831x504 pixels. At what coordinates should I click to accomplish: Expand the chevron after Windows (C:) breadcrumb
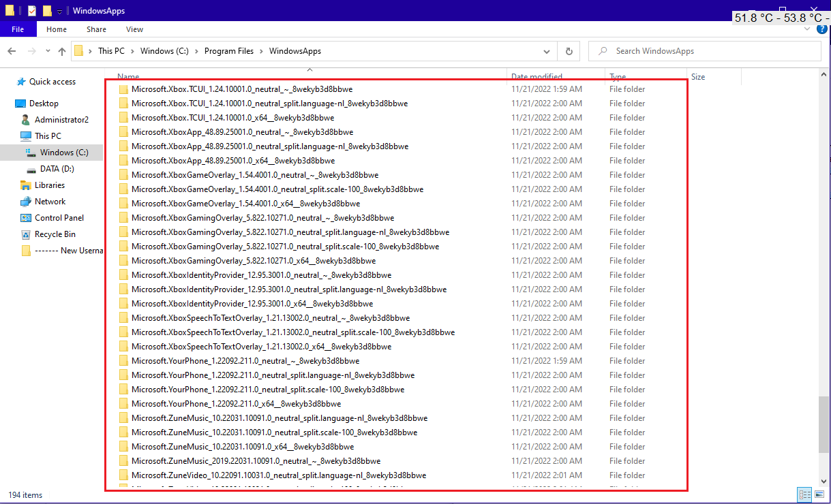click(196, 51)
